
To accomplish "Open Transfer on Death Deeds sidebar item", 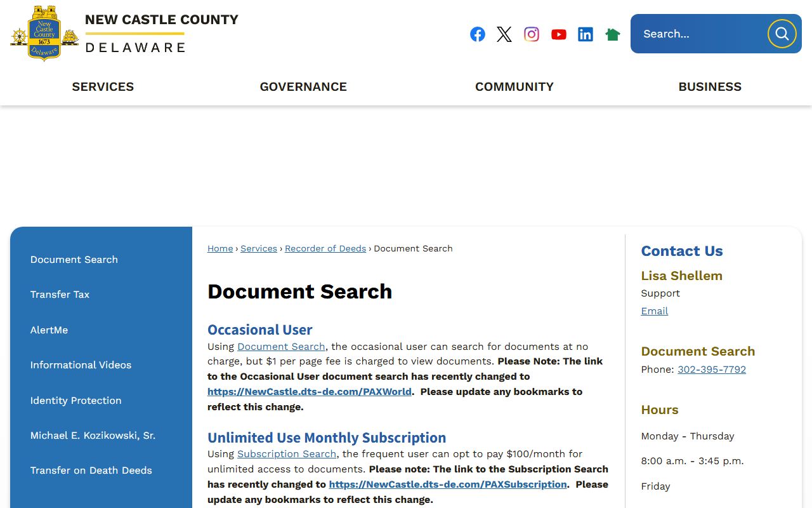I will coord(91,471).
